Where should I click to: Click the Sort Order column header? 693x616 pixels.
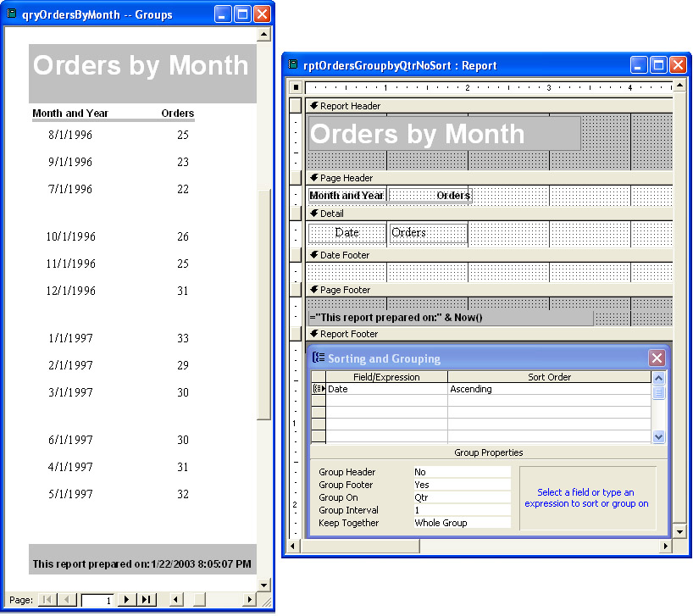(x=549, y=377)
